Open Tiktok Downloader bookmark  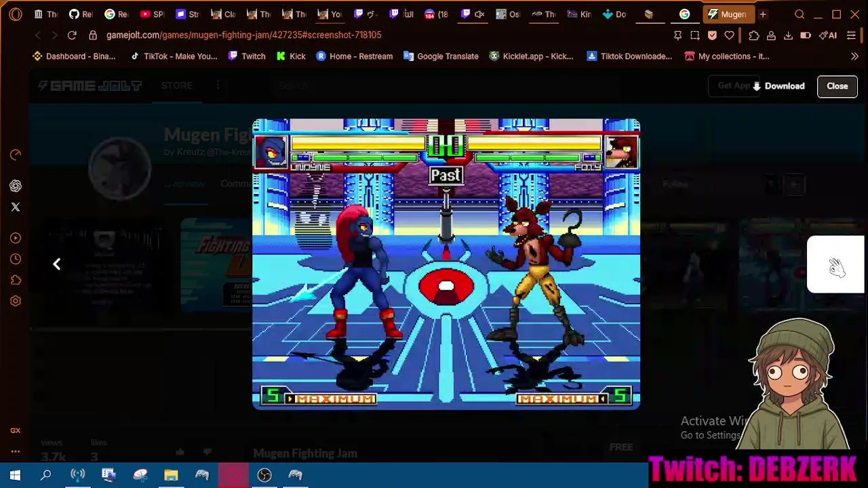[629, 56]
